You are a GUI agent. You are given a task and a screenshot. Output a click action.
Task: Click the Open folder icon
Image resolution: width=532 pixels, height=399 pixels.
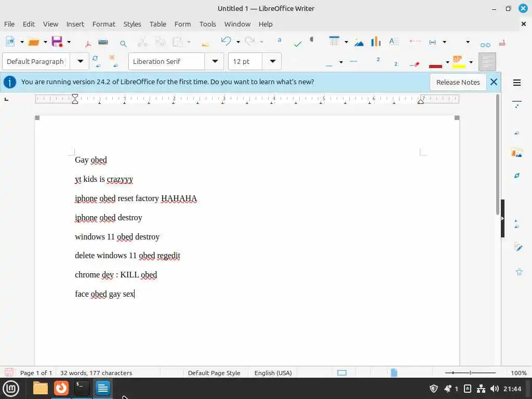(34, 42)
